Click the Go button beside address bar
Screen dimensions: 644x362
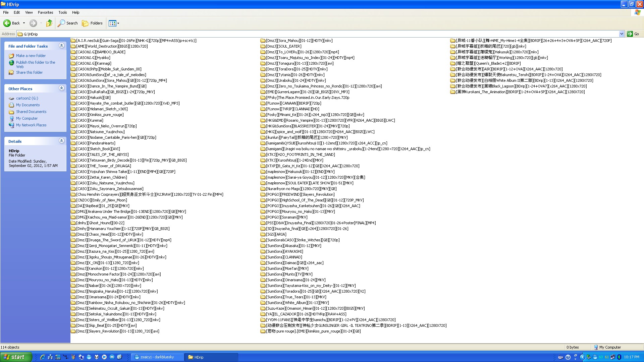pyautogui.click(x=633, y=34)
